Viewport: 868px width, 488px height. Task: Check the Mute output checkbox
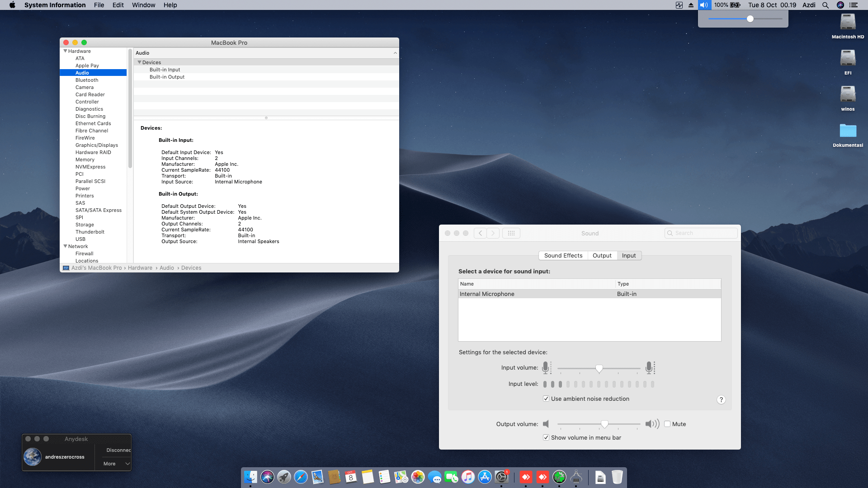(667, 424)
